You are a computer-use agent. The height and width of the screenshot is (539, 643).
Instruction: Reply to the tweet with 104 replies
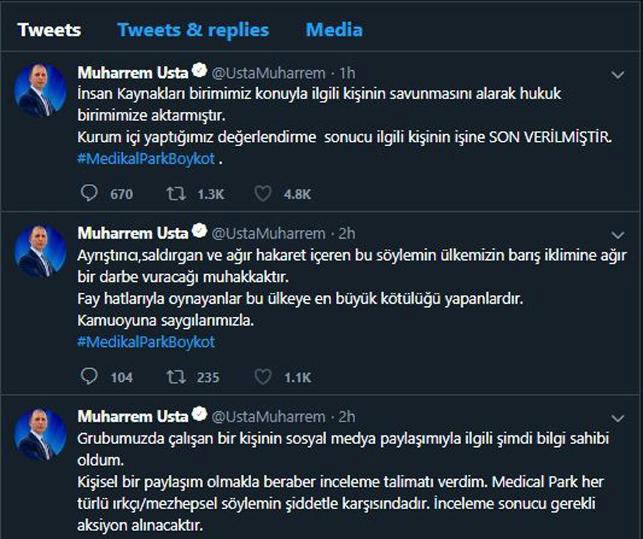88,377
